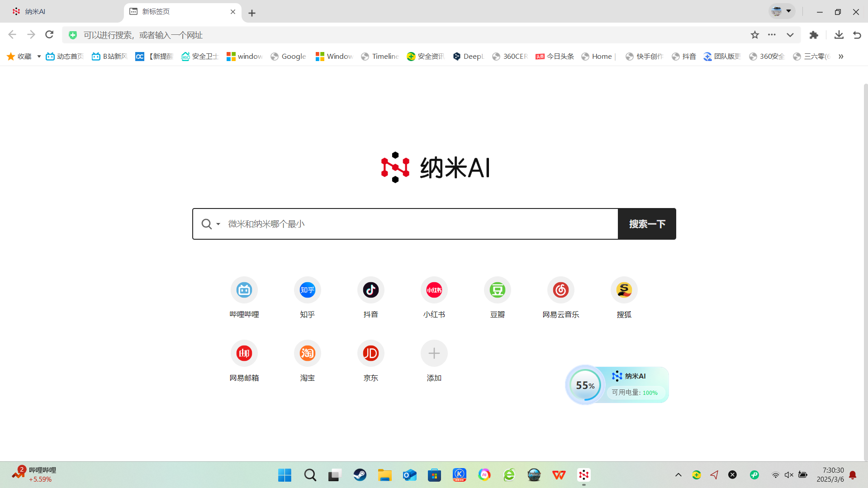Image resolution: width=868 pixels, height=488 pixels.
Task: Open the 哔哩哔哩 stock widget in taskbar
Action: click(x=34, y=474)
